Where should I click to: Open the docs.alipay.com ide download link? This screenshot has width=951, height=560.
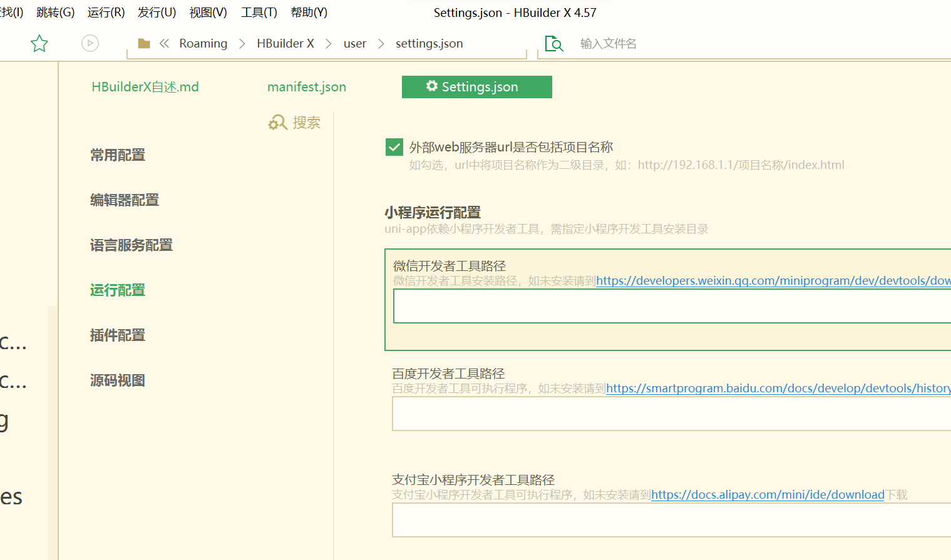768,495
